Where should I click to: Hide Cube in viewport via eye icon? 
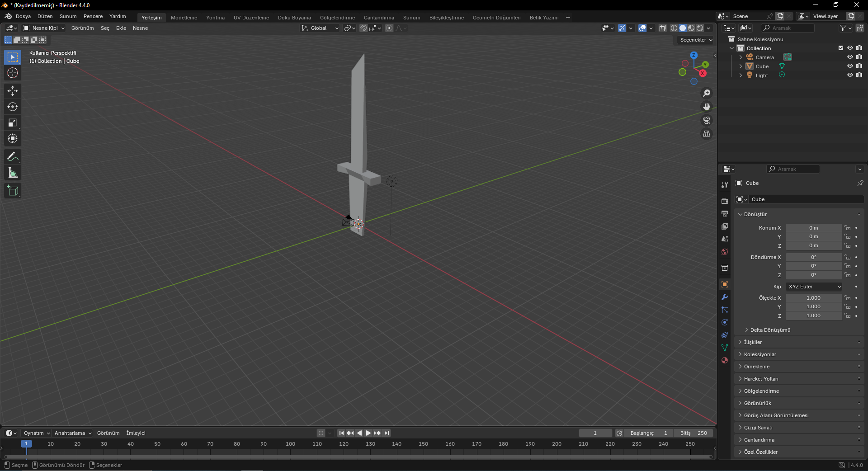pyautogui.click(x=850, y=66)
